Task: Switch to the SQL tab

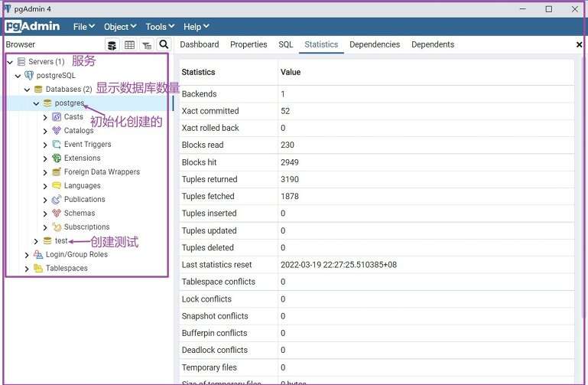Action: click(x=286, y=44)
